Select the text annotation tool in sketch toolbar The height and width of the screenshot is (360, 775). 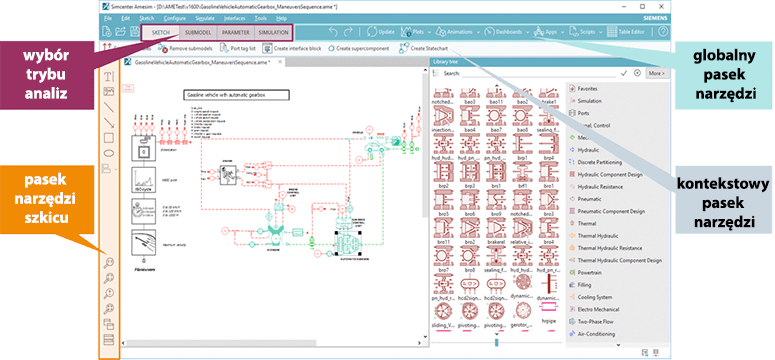(109, 76)
